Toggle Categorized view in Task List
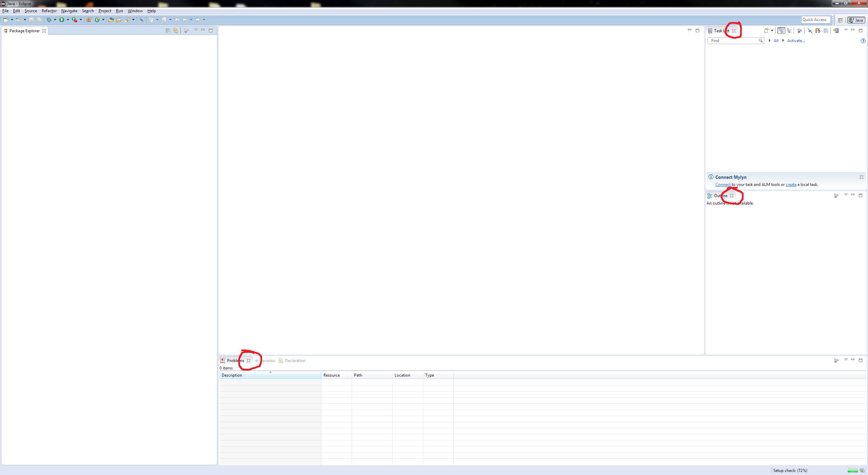The width and height of the screenshot is (868, 475). pos(781,31)
